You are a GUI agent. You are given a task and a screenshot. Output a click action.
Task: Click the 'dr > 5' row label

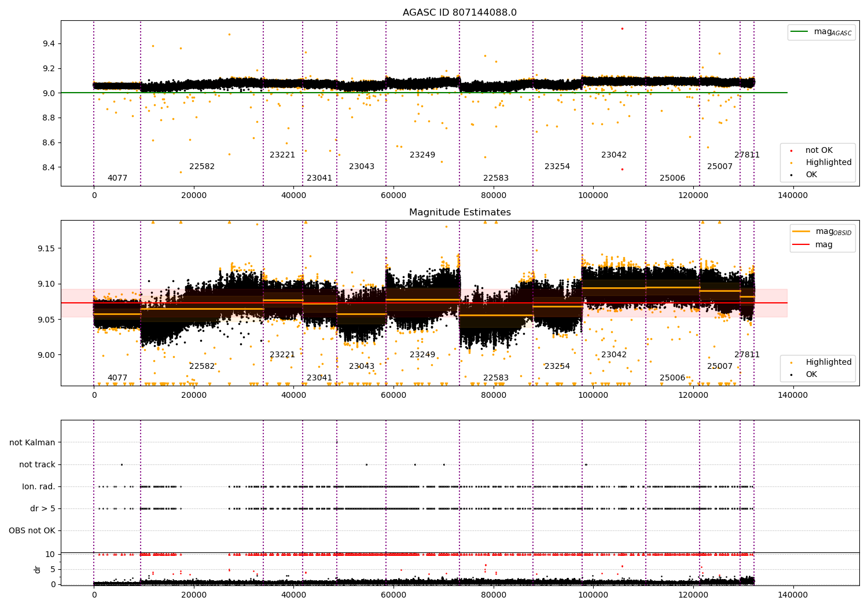point(43,508)
